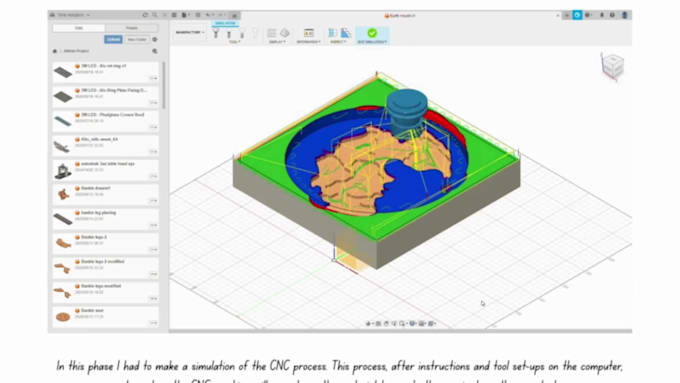680x383 pixels.
Task: Select the SIMULATION ribbon tab
Action: click(226, 23)
